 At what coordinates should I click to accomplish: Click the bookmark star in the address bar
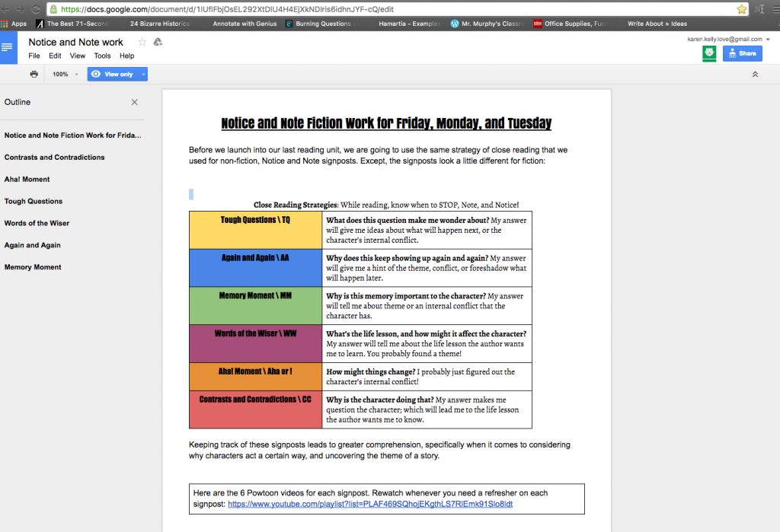(x=742, y=9)
